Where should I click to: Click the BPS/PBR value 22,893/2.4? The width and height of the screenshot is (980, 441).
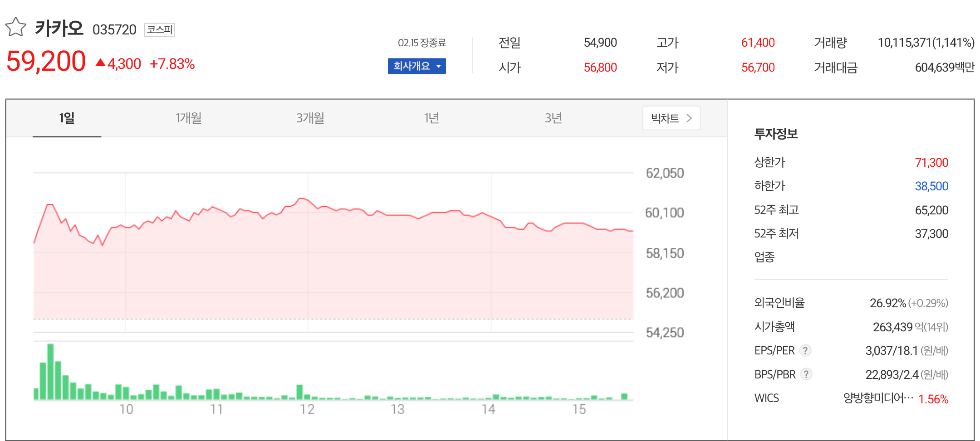(x=892, y=375)
